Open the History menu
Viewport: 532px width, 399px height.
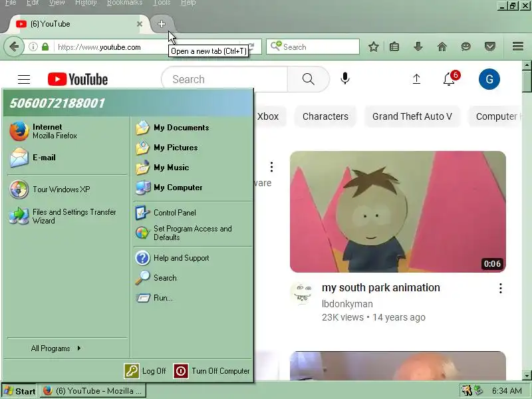(x=86, y=3)
